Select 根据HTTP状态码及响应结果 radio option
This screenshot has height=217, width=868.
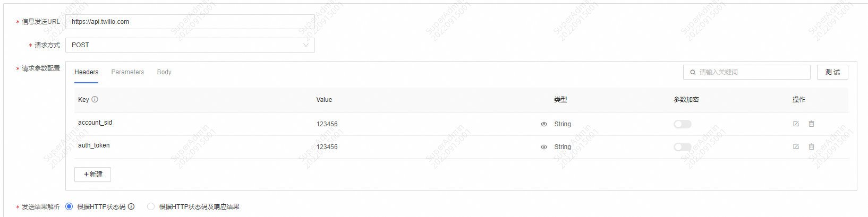pos(151,206)
